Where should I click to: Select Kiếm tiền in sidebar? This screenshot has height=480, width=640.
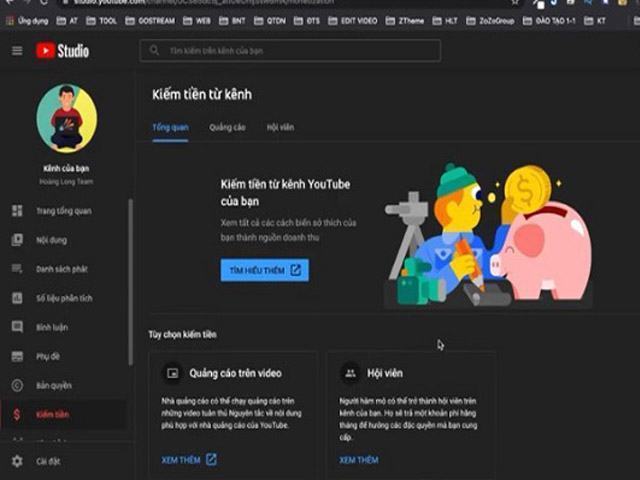[53, 414]
